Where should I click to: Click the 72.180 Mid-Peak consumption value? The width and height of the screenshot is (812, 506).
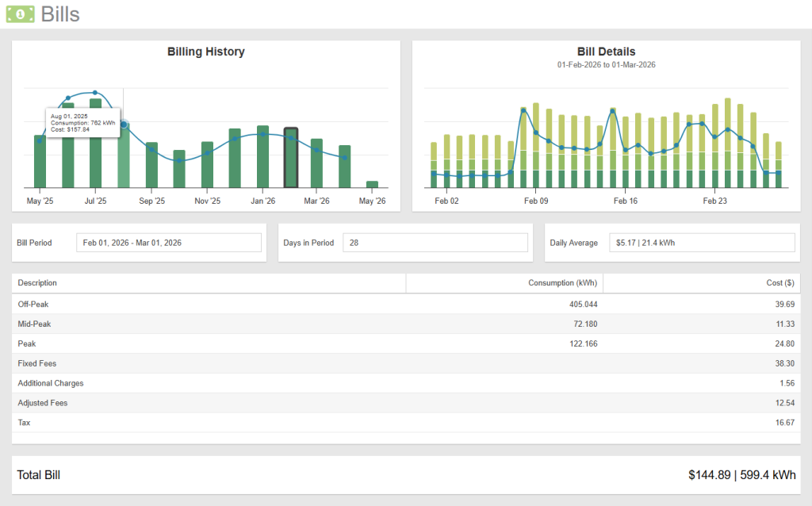coord(585,324)
